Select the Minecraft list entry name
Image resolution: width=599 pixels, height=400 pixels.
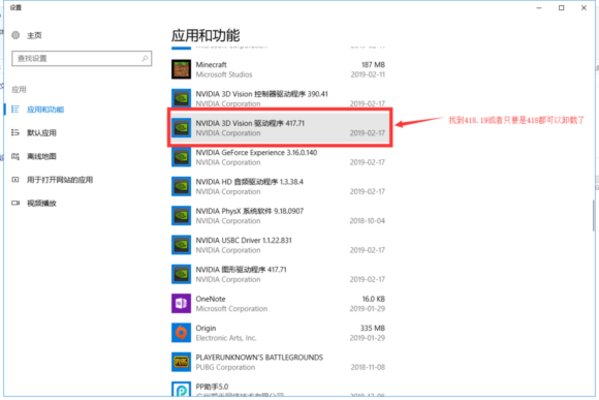click(x=211, y=65)
